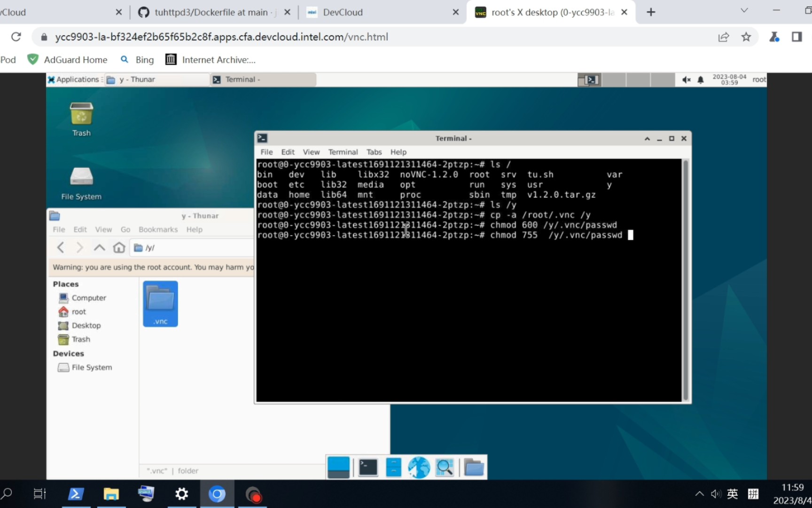Viewport: 812px width, 508px height.
Task: Select File System under Devices
Action: coord(86,367)
